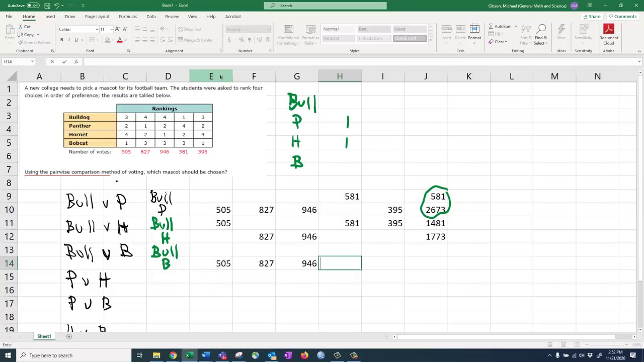Open the File menu

9,17
